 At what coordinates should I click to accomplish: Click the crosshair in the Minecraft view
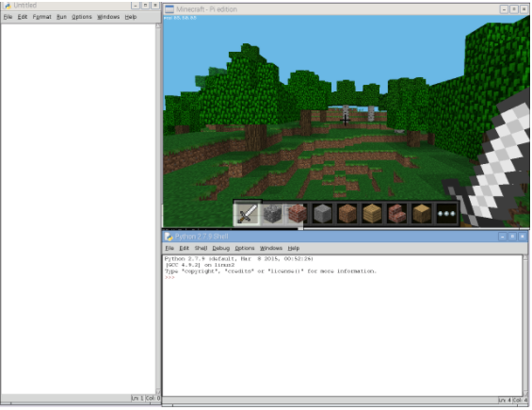point(345,120)
